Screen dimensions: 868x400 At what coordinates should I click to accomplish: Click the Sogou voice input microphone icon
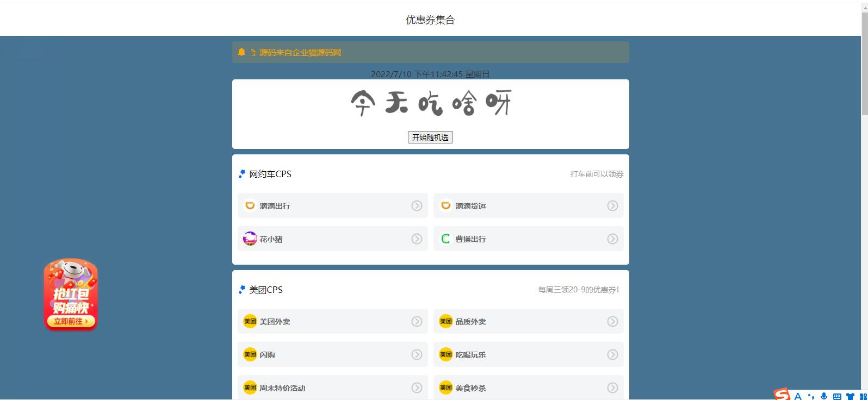(824, 396)
